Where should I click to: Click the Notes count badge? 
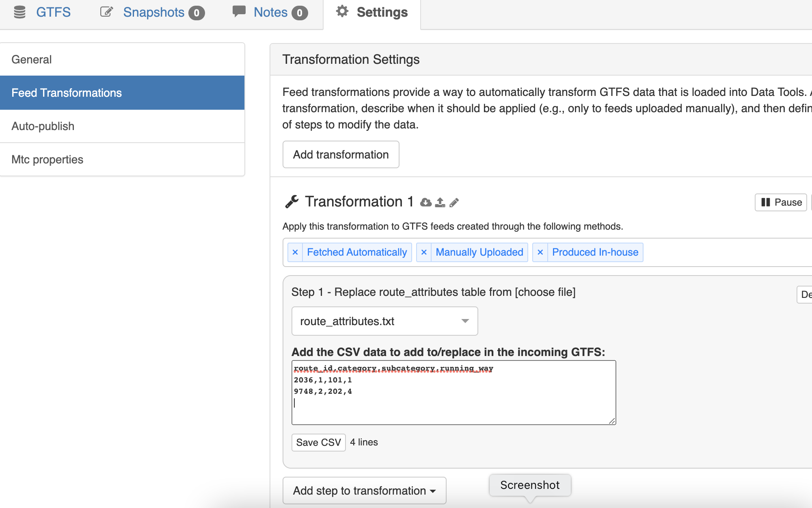[300, 13]
